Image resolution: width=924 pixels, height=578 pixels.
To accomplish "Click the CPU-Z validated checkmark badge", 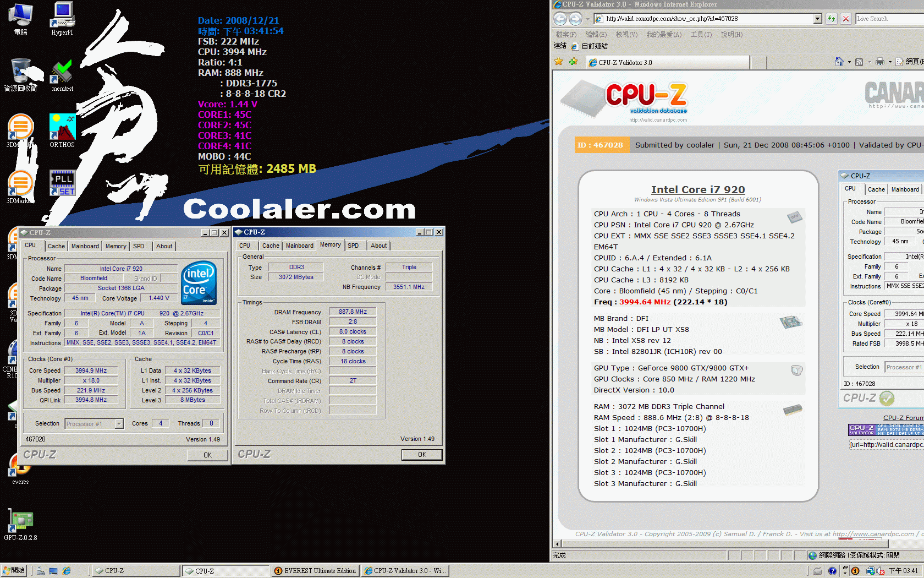I will click(x=887, y=397).
